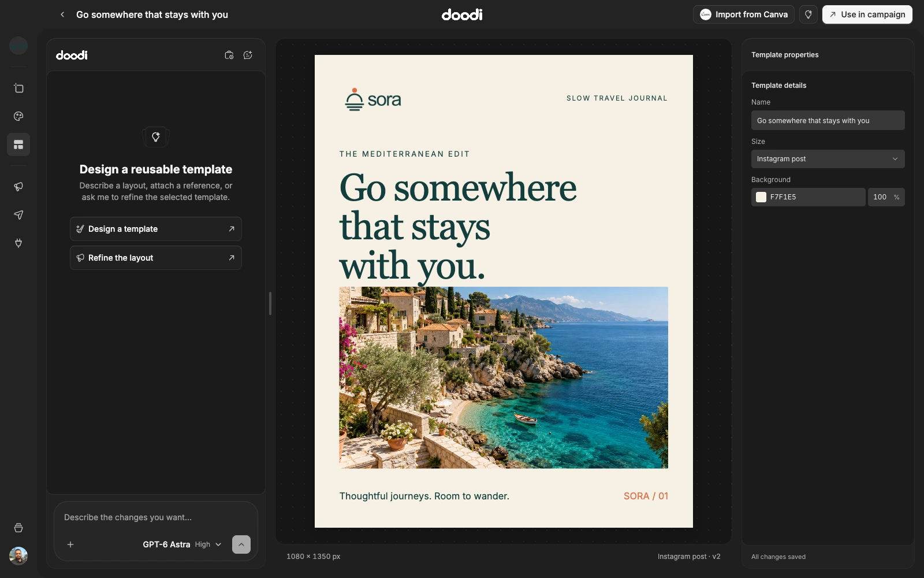
Task: Click the 'SORA / 01' label on the canvas
Action: click(x=646, y=496)
